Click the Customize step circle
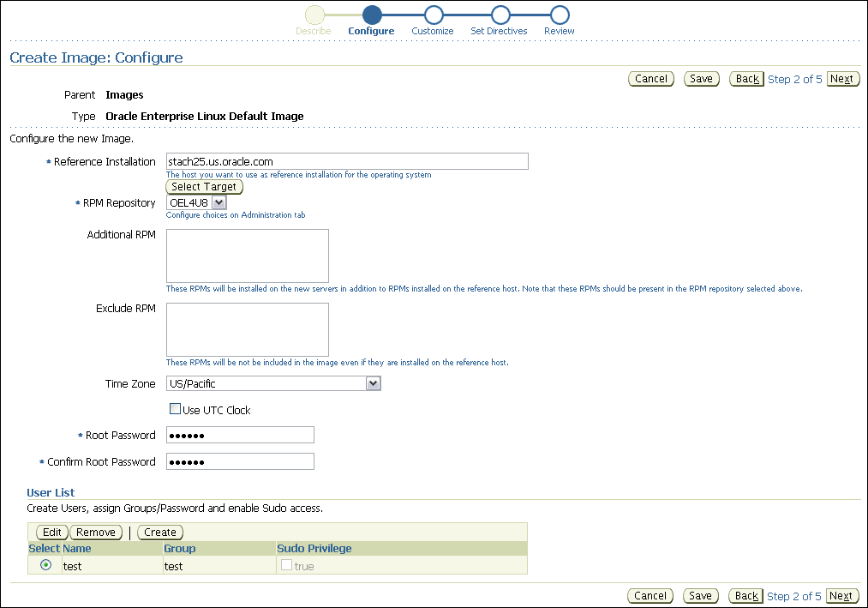 (x=434, y=15)
